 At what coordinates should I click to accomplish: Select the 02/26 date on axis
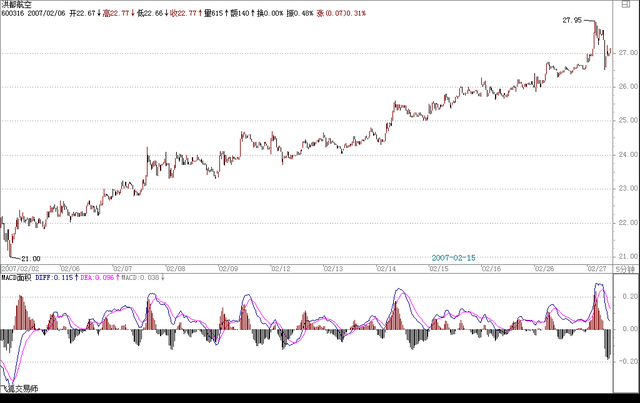pos(544,269)
